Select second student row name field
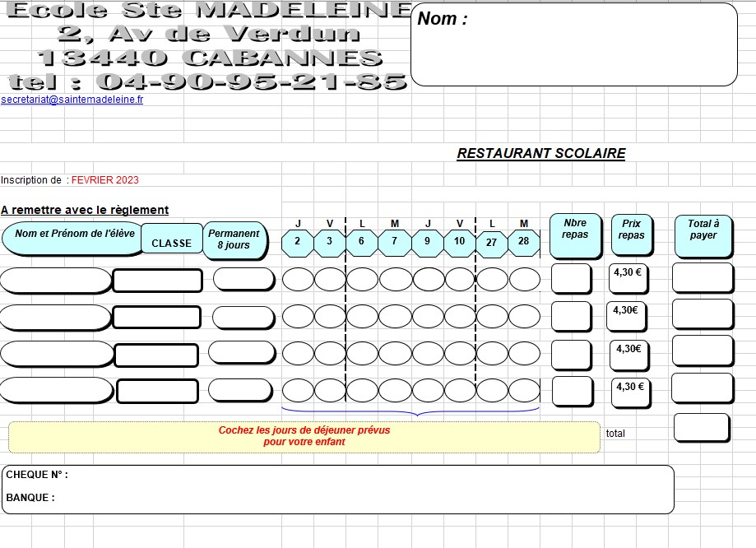 (56, 318)
